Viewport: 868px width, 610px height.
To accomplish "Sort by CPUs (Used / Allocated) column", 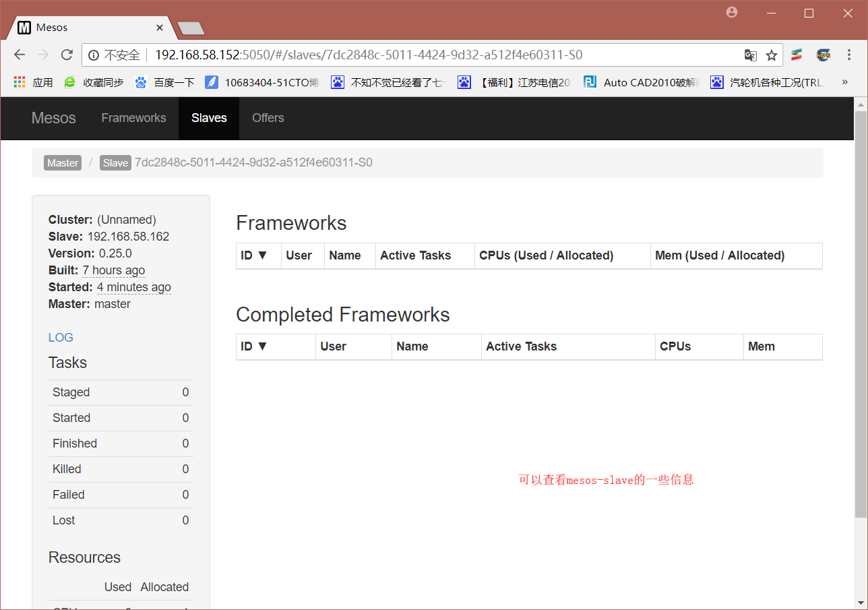I will (563, 255).
